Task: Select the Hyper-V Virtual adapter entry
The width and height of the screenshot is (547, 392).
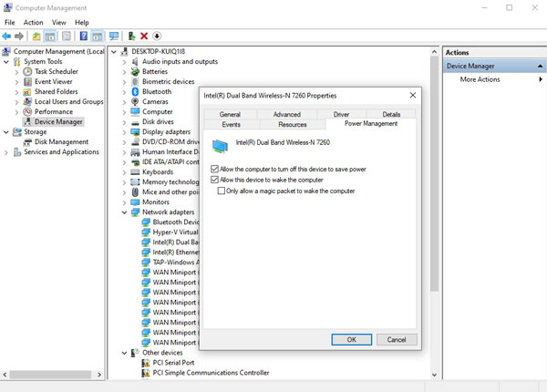Action: point(175,232)
